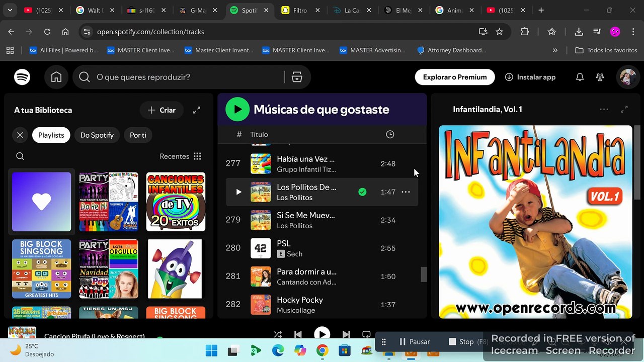Click the main play button in player bar
The width and height of the screenshot is (644, 362).
pos(322,334)
